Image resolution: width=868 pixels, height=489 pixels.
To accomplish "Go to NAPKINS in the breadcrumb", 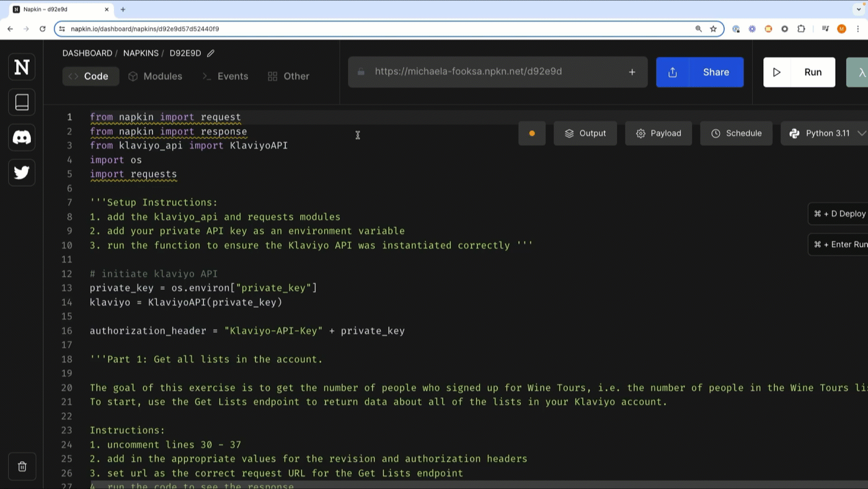I will pos(141,53).
